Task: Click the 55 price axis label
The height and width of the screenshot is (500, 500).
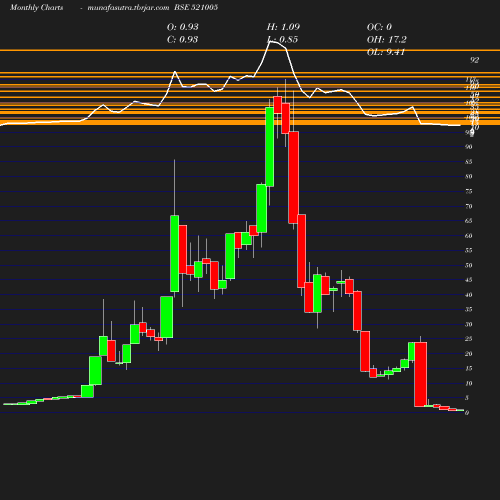Action: coord(469,250)
